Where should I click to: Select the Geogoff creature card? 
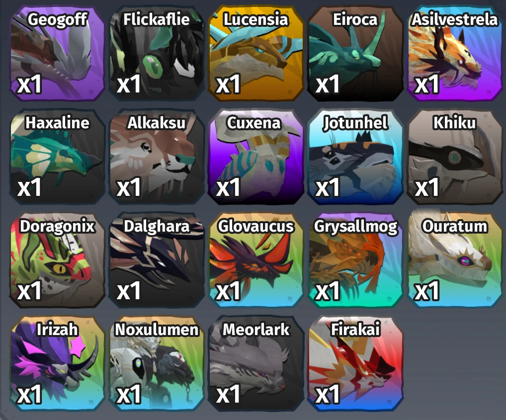pyautogui.click(x=58, y=53)
